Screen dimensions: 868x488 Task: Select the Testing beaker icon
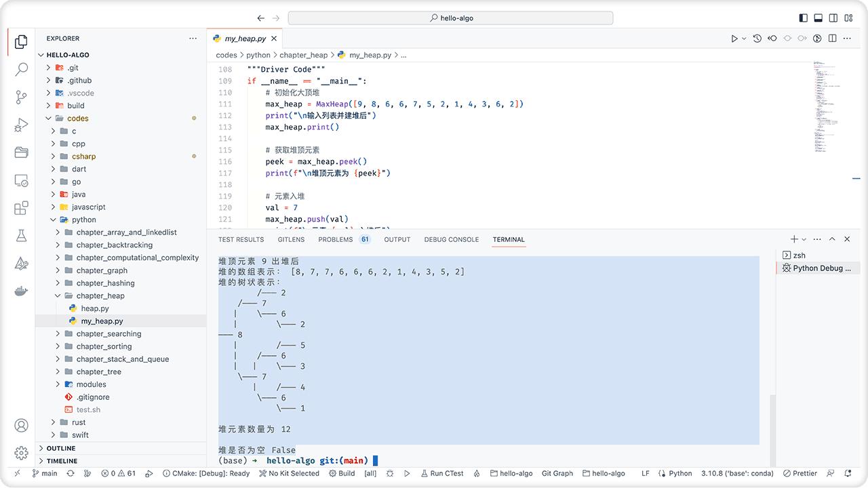coord(20,235)
